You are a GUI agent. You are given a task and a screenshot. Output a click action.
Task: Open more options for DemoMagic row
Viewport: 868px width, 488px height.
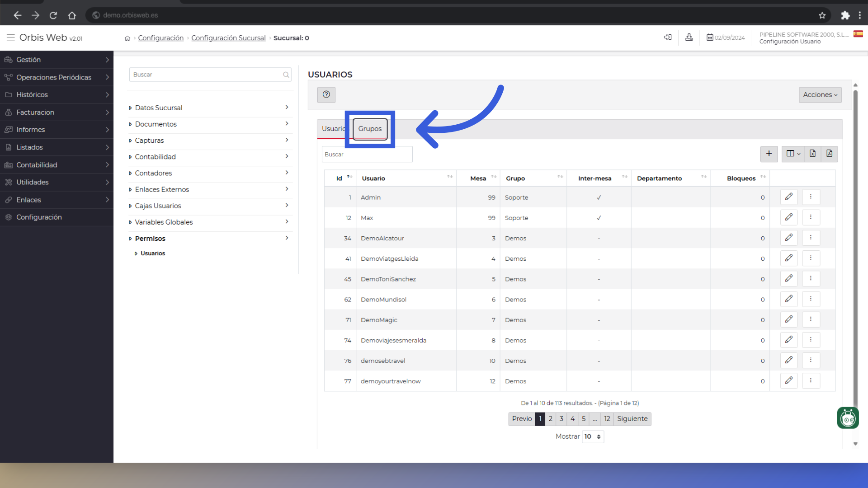(811, 319)
